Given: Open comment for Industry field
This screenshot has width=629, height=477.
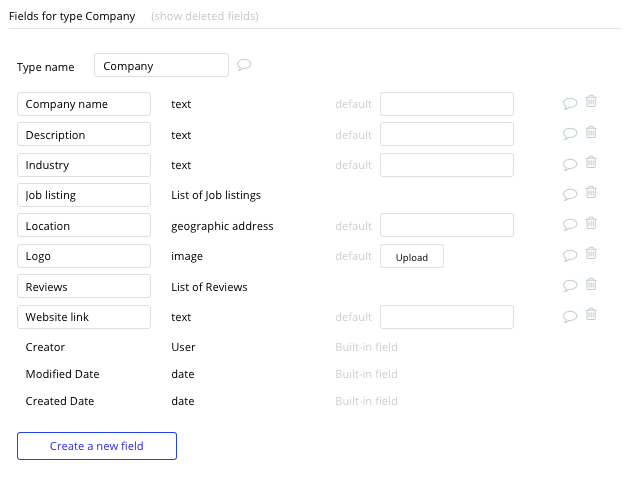Looking at the screenshot, I should pyautogui.click(x=570, y=164).
